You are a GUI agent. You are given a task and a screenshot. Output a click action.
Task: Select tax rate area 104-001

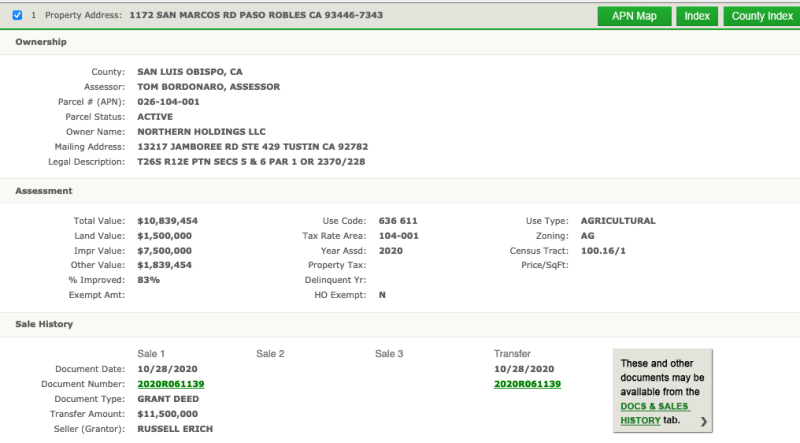point(398,236)
